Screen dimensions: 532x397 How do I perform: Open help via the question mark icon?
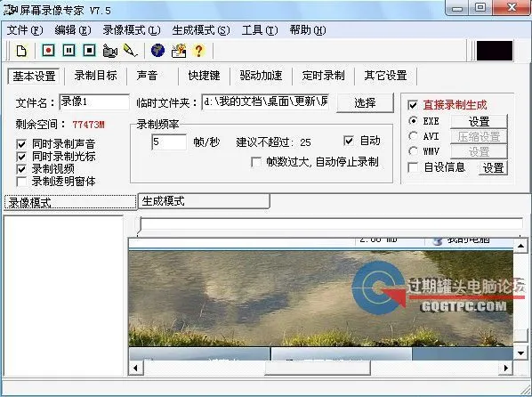tap(198, 51)
